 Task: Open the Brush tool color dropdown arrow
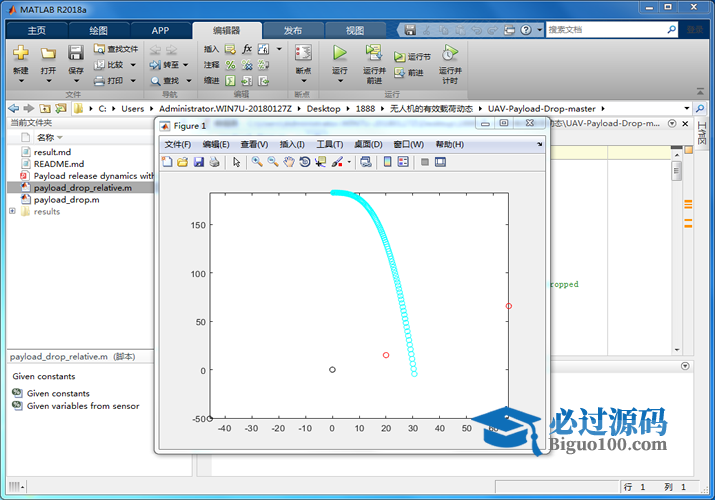pos(348,162)
